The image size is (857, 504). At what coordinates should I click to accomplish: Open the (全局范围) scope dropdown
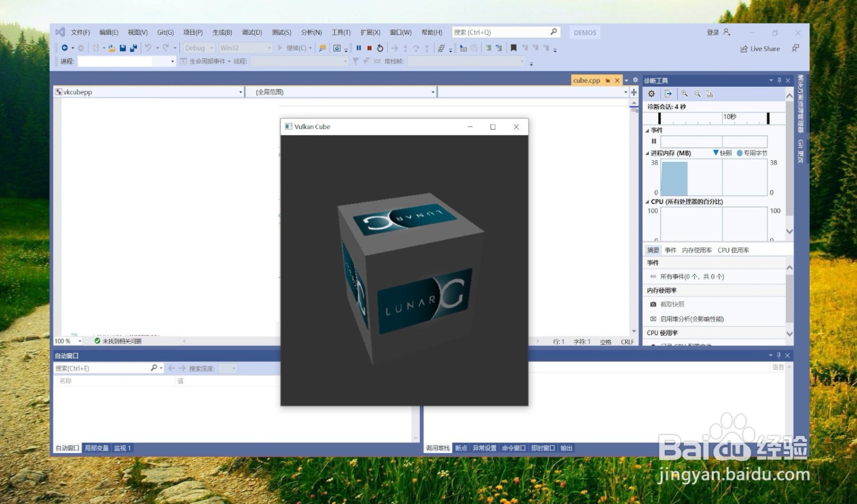342,92
